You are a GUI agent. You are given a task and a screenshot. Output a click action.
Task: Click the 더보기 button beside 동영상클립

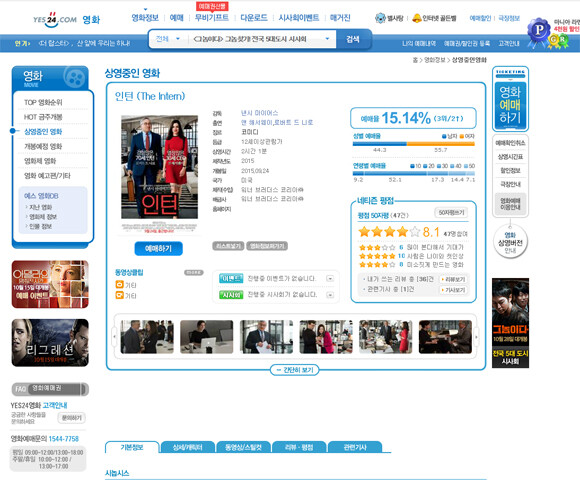[x=193, y=273]
